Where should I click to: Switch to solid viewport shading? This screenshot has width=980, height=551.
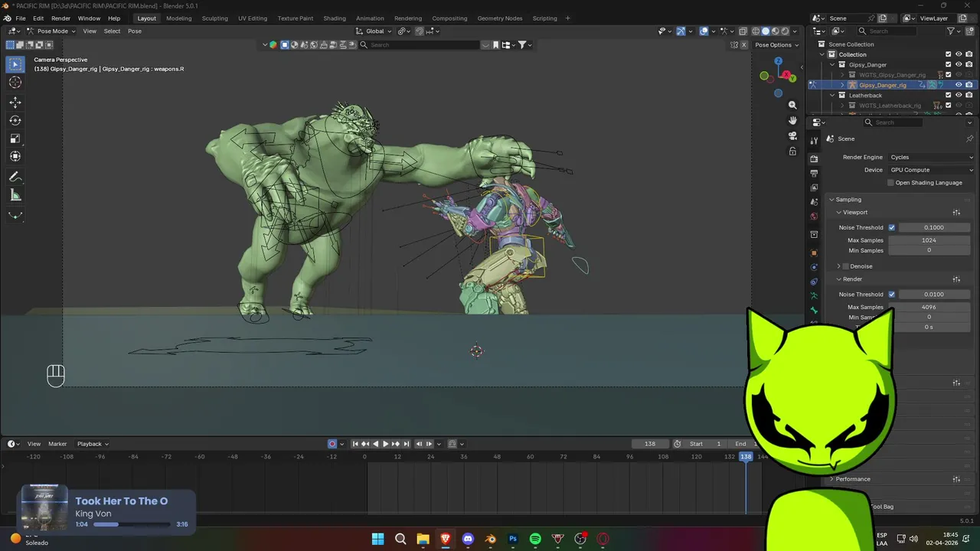pos(766,31)
